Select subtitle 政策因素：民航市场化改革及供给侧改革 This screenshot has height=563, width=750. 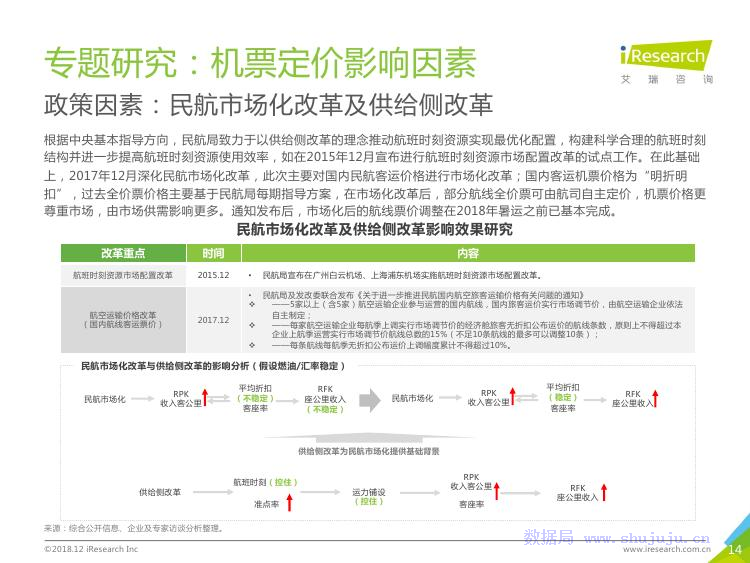tap(268, 105)
